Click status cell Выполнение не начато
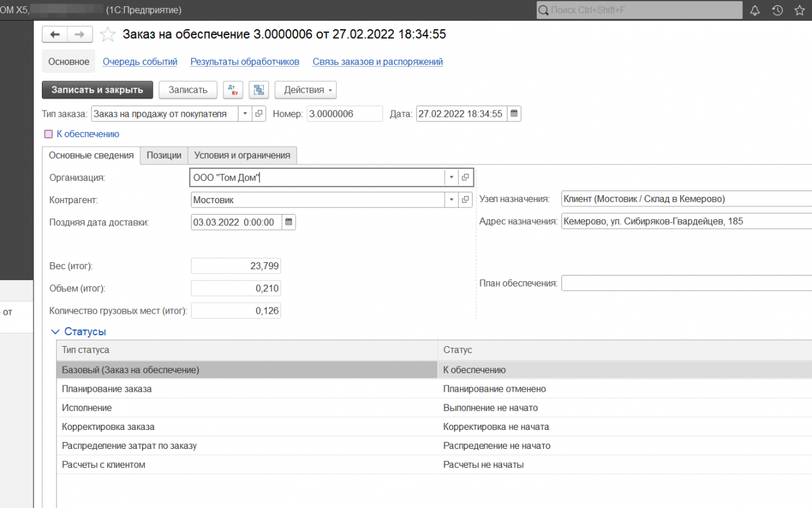 click(x=625, y=408)
